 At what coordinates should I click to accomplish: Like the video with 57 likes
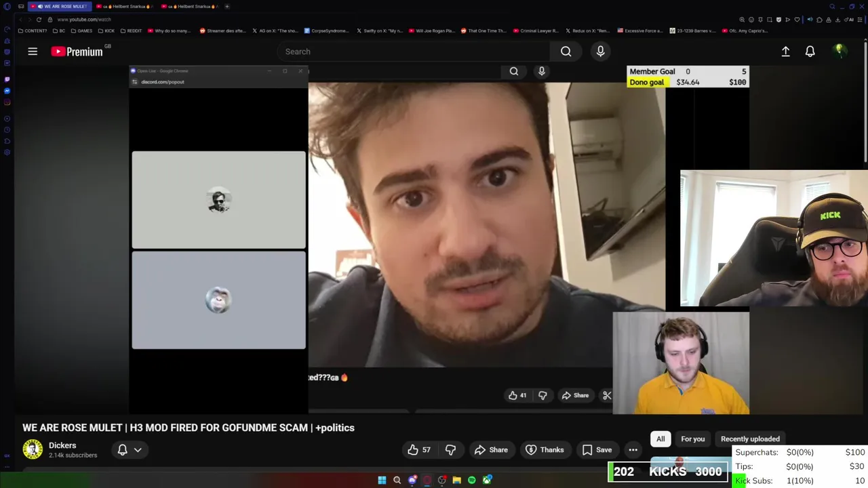419,450
